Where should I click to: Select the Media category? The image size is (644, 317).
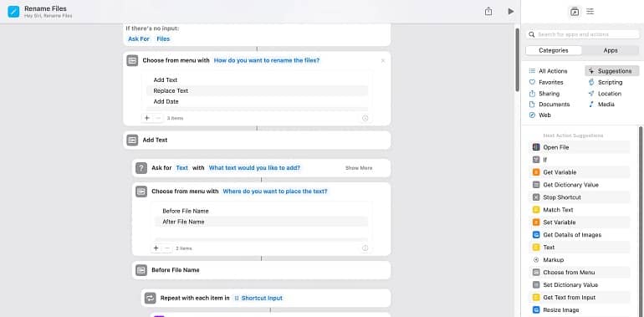[x=601, y=105]
